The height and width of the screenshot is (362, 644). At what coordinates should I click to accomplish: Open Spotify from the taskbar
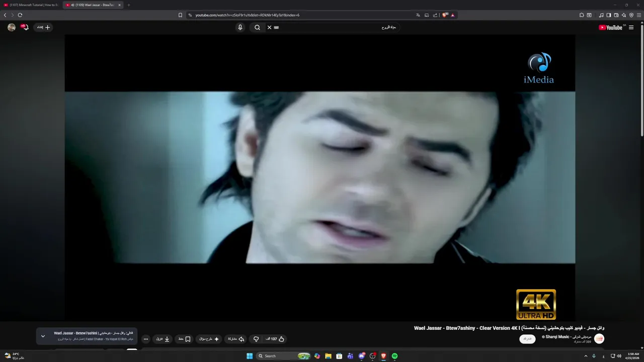394,356
